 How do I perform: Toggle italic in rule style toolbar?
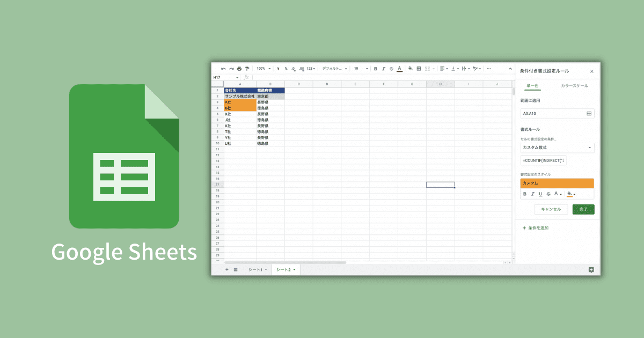pos(532,194)
